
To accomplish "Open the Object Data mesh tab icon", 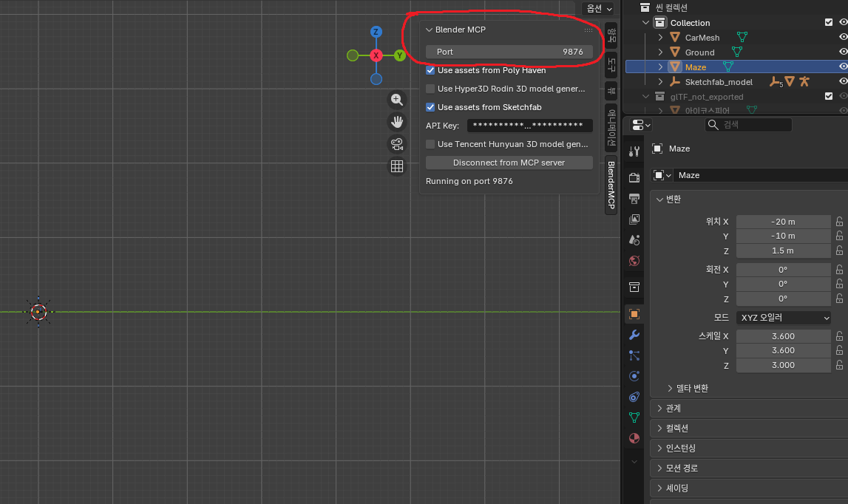I will click(634, 418).
